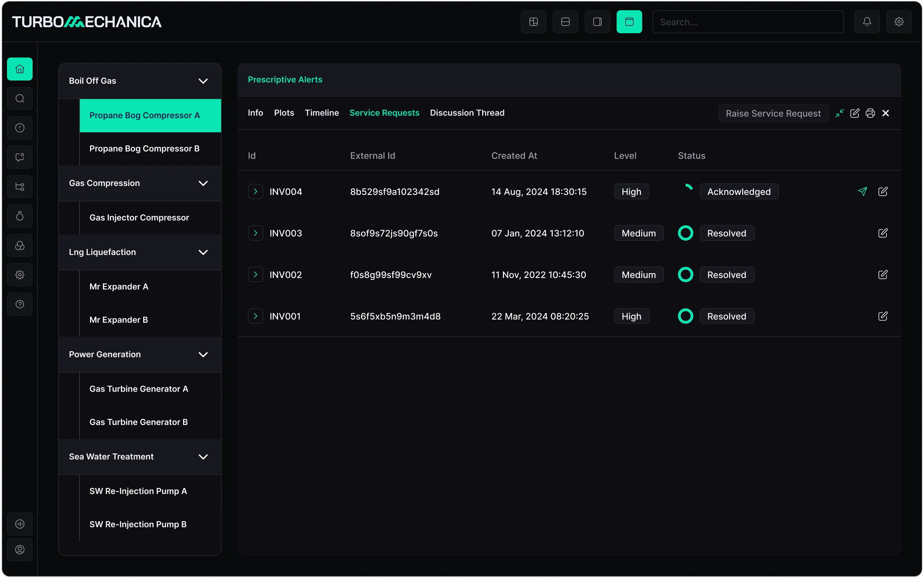Click the Medium level badge of INV003
924x579 pixels.
click(638, 233)
